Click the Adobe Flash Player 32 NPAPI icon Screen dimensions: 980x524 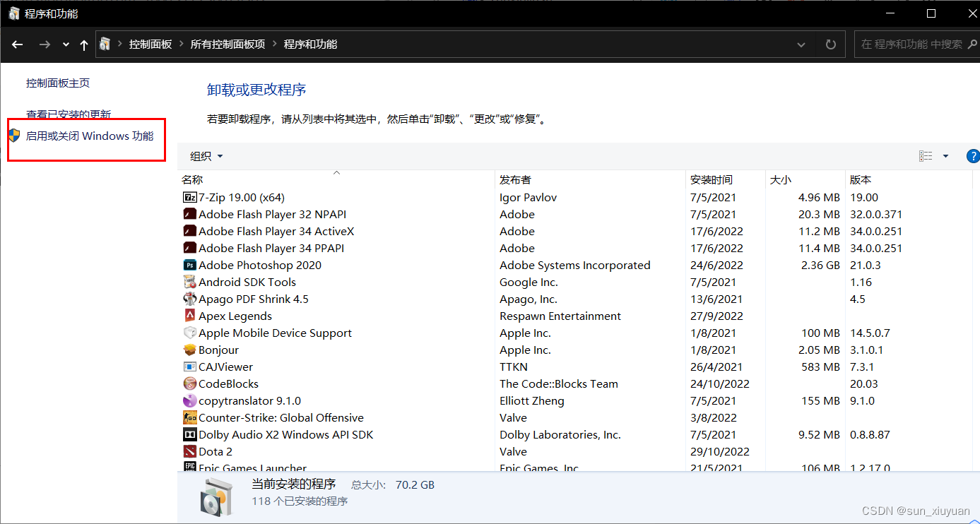click(189, 215)
